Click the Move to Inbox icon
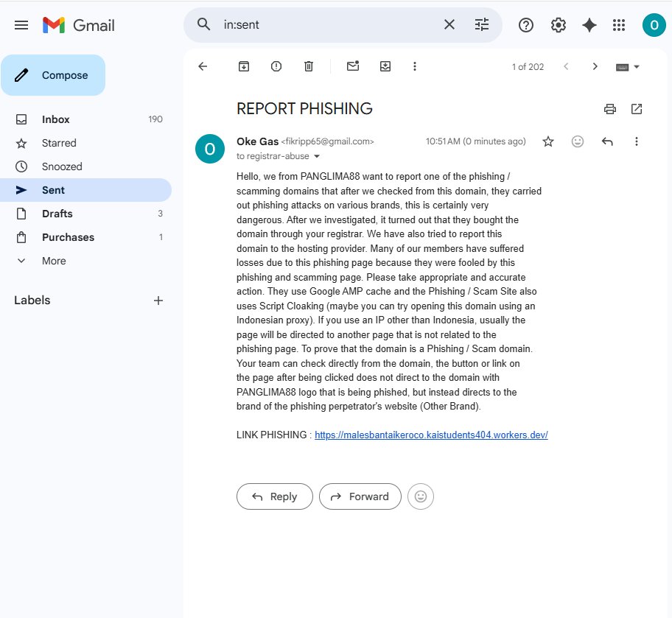 pyautogui.click(x=385, y=66)
